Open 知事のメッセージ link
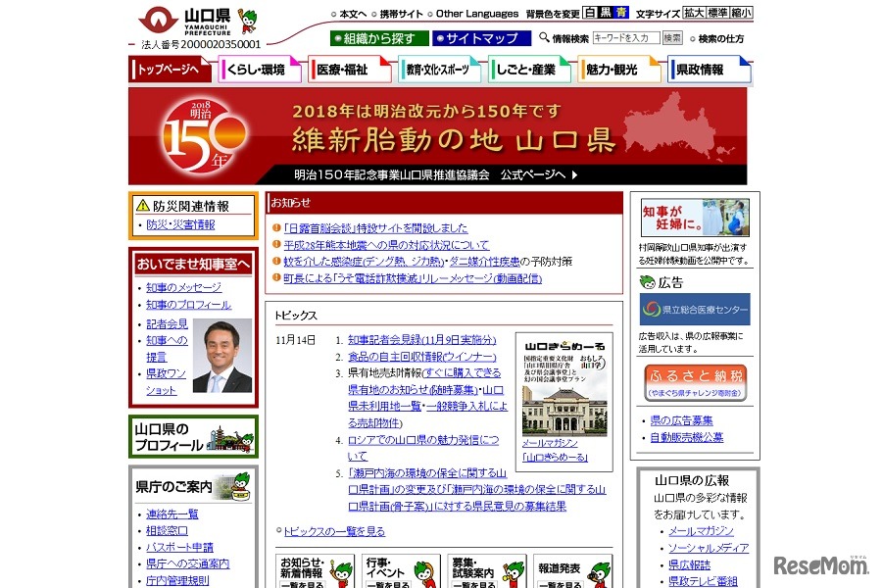 pos(184,287)
